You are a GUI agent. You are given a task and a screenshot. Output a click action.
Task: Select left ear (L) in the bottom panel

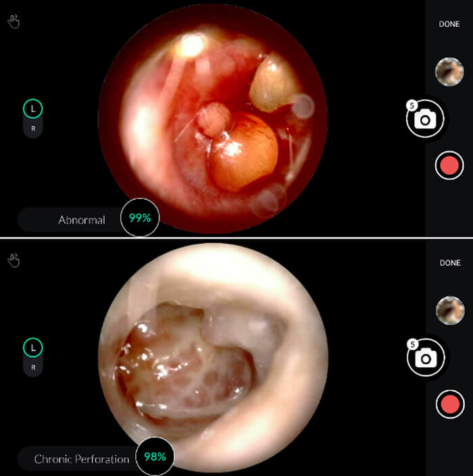tap(32, 348)
